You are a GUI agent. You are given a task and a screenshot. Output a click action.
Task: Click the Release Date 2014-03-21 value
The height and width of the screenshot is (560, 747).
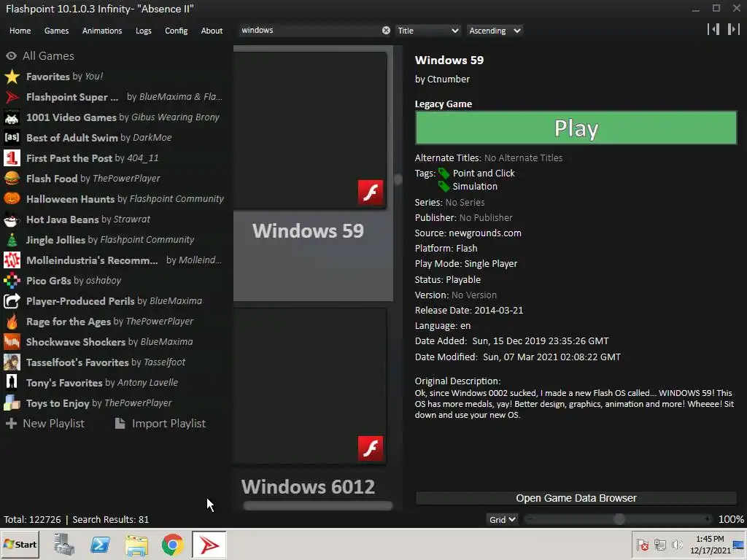point(499,311)
